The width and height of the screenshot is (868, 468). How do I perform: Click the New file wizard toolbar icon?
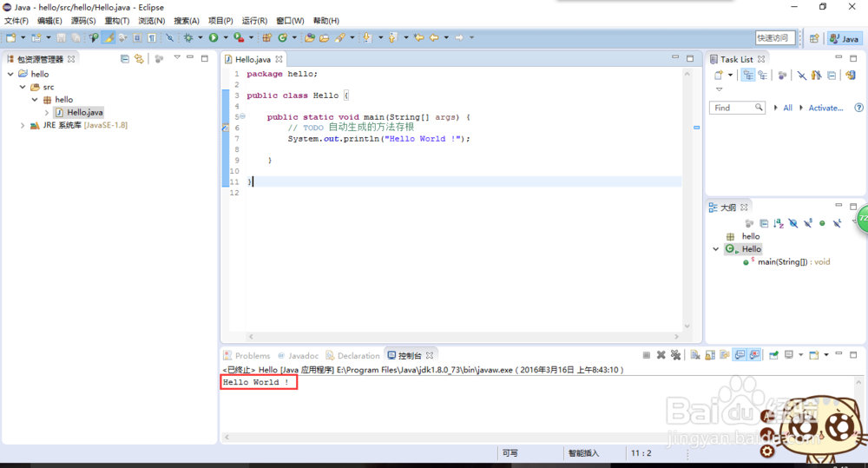tap(11, 37)
